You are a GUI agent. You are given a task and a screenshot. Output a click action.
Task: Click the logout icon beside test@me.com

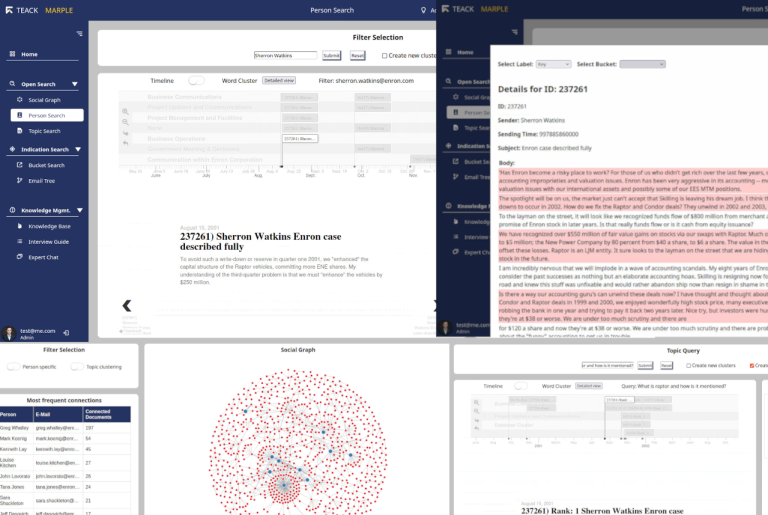[x=66, y=333]
